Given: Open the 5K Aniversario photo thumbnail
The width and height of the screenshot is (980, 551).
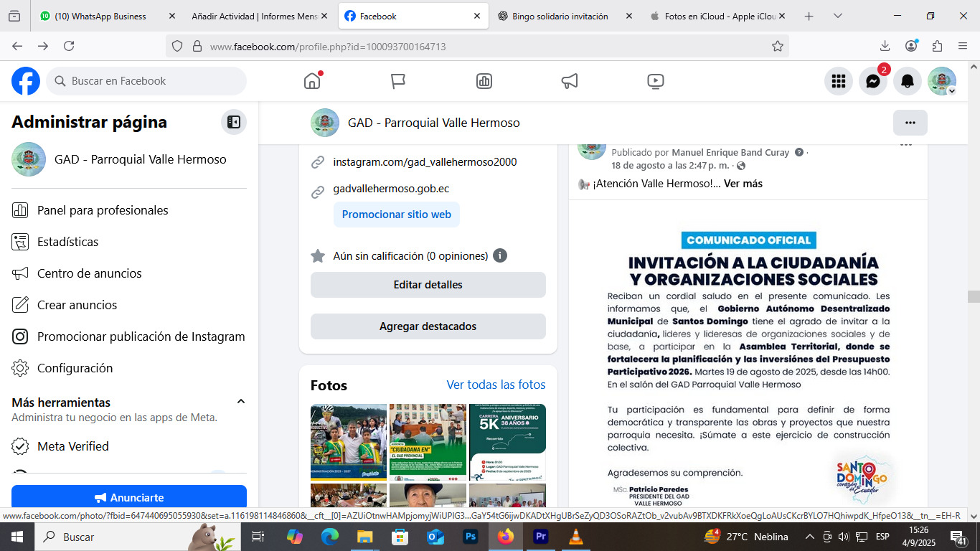Looking at the screenshot, I should [x=507, y=442].
